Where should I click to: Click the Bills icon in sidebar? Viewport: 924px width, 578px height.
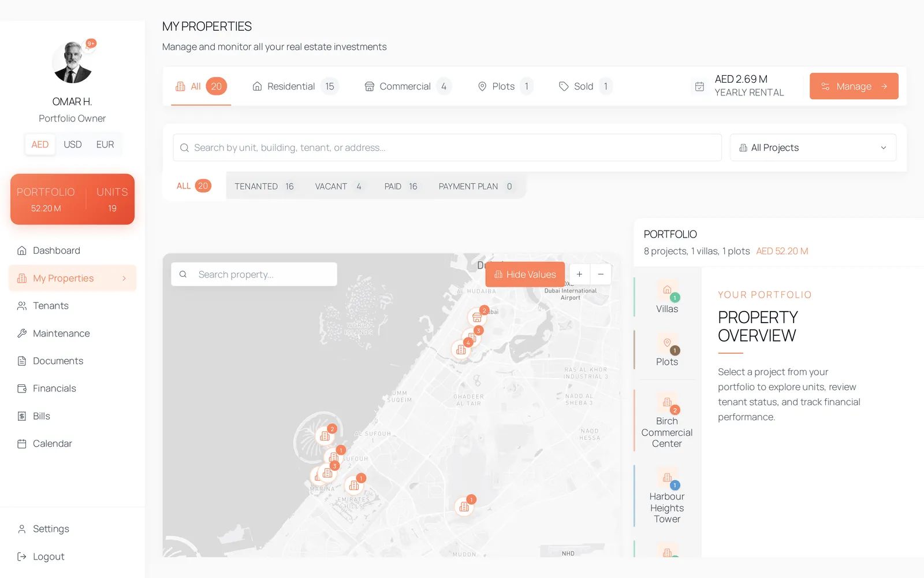click(22, 416)
